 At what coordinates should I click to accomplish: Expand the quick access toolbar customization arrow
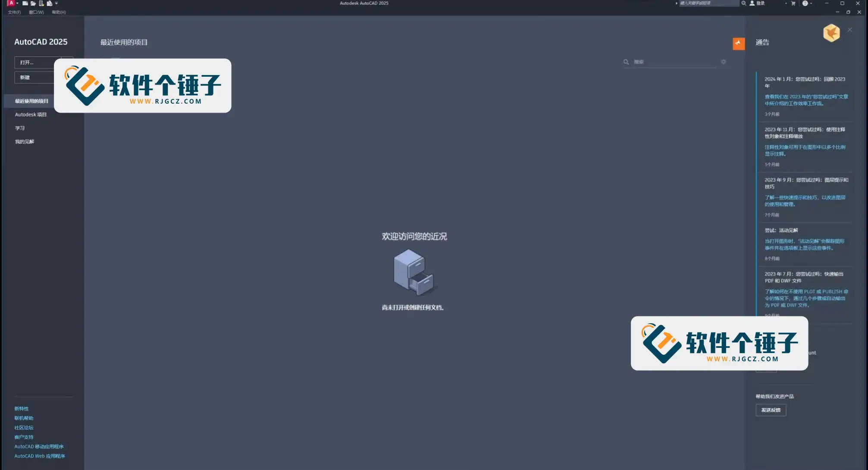[56, 3]
